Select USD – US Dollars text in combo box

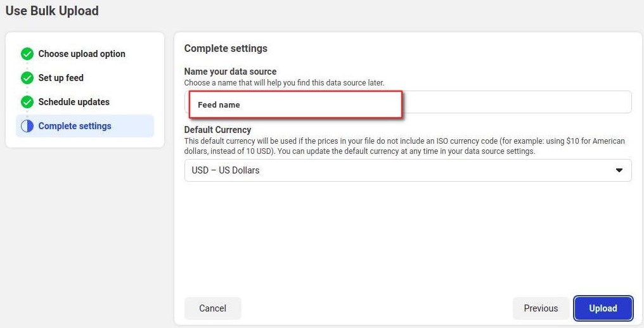point(226,170)
